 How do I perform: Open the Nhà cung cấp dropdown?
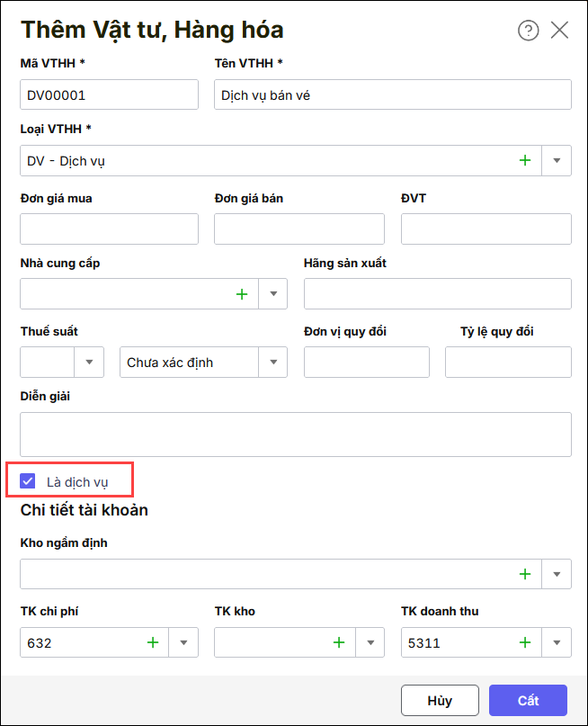272,294
